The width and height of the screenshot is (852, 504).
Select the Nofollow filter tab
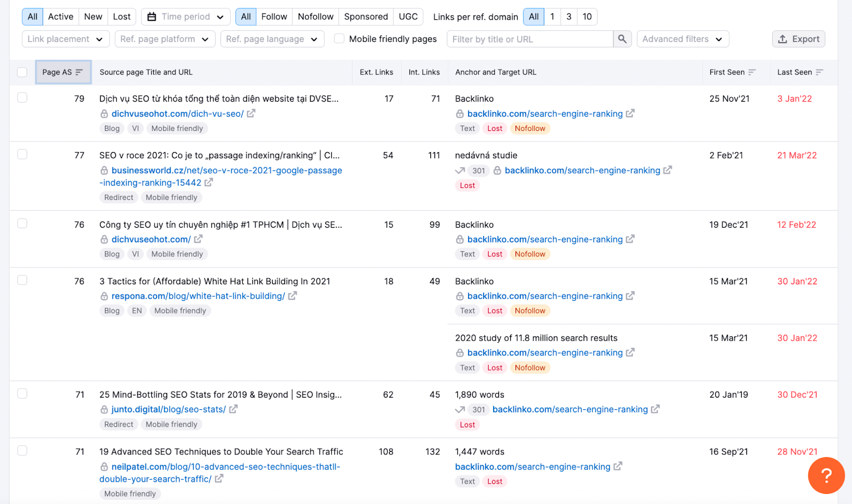pos(315,16)
